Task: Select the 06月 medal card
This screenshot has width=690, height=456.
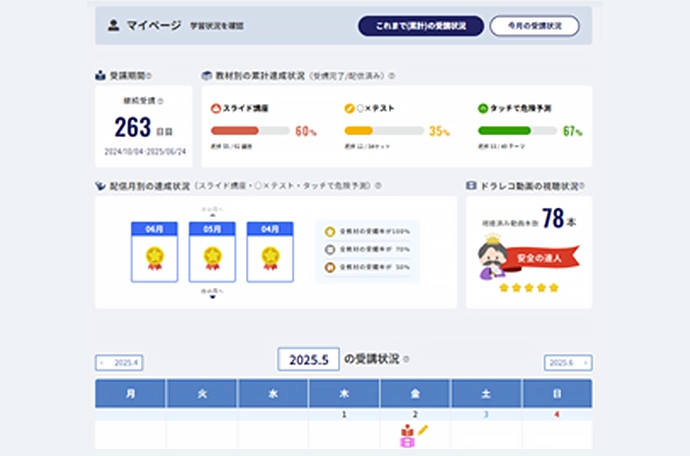Action: 154,252
